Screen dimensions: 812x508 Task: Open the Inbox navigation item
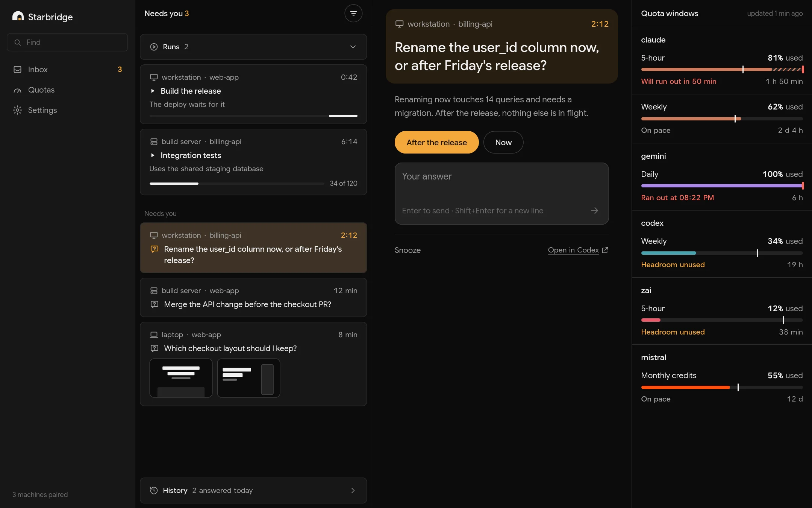coord(67,70)
